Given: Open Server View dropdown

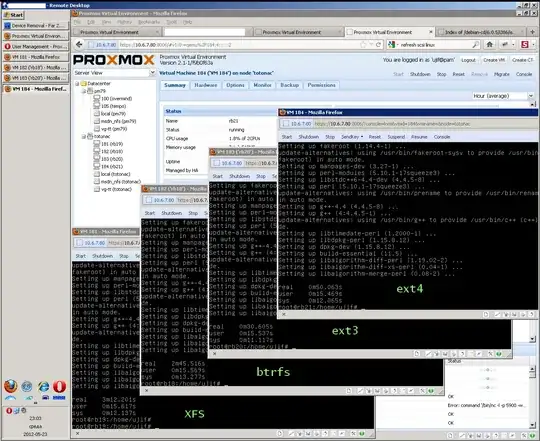Looking at the screenshot, I should coord(152,73).
